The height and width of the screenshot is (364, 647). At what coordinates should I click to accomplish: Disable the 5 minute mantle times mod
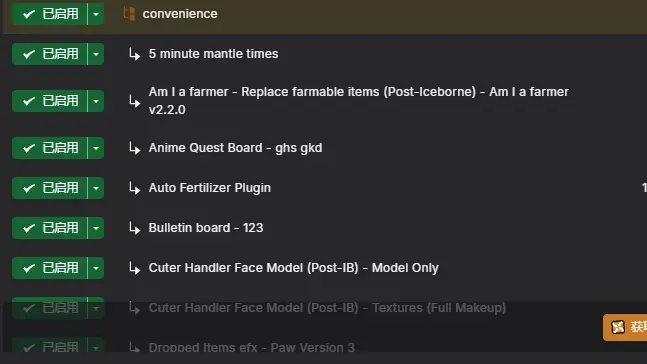pos(50,54)
